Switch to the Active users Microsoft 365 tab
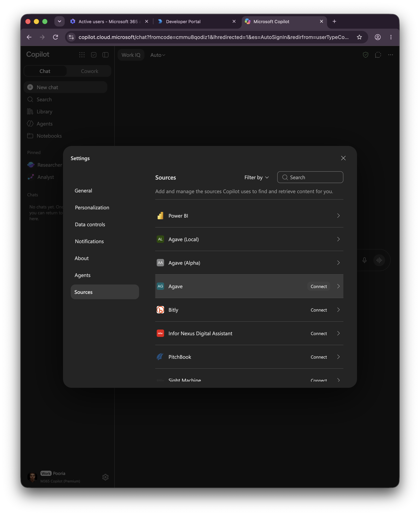Image resolution: width=420 pixels, height=515 pixels. click(109, 22)
